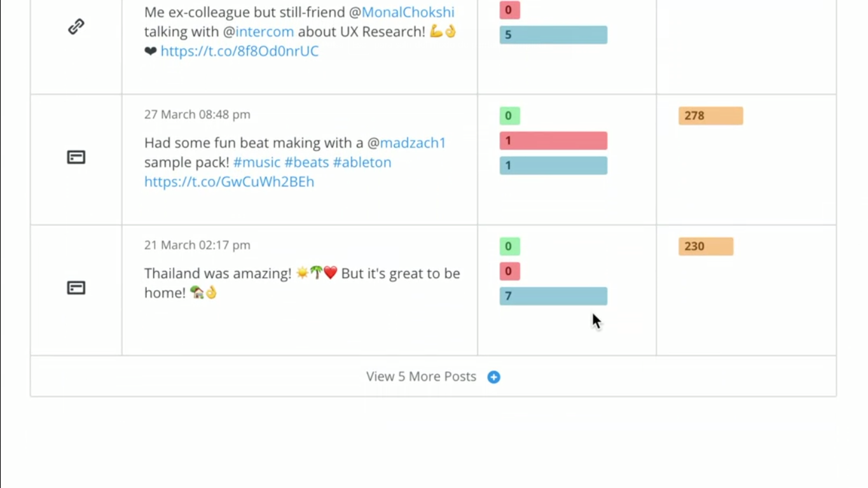Image resolution: width=868 pixels, height=488 pixels.
Task: Click the 27 March 08:48 pm timestamp
Action: [197, 115]
